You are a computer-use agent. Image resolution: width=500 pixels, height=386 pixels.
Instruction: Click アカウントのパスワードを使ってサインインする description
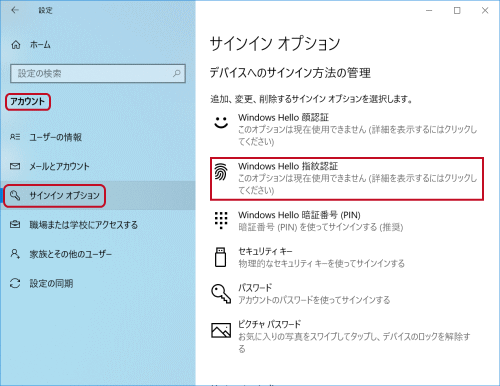pos(314,300)
